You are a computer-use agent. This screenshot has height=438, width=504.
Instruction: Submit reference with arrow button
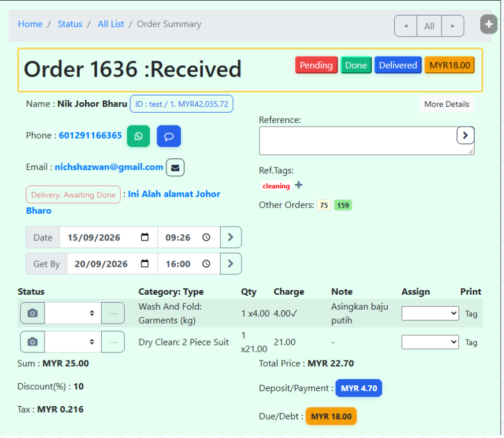click(x=465, y=136)
